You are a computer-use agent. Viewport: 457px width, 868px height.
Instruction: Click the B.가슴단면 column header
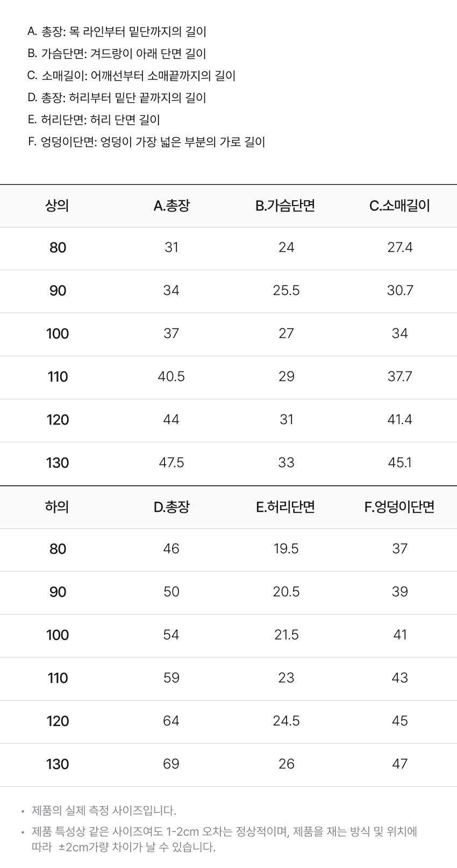285,206
